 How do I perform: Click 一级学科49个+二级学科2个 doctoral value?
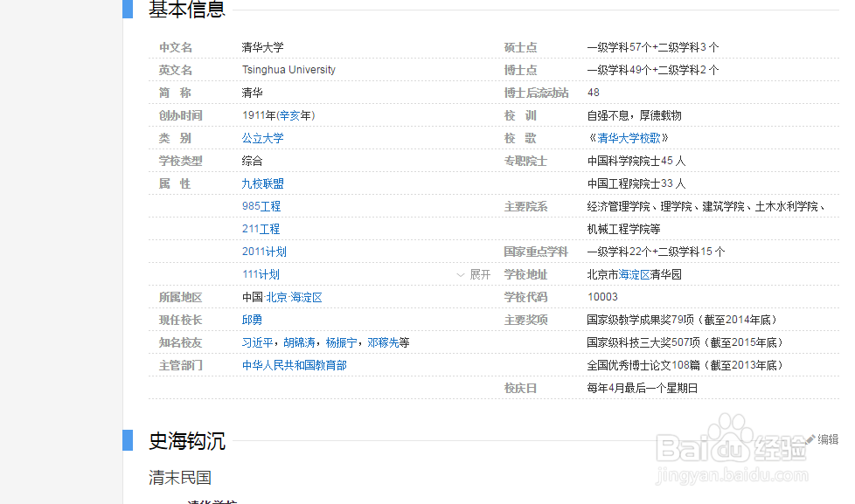tap(653, 70)
